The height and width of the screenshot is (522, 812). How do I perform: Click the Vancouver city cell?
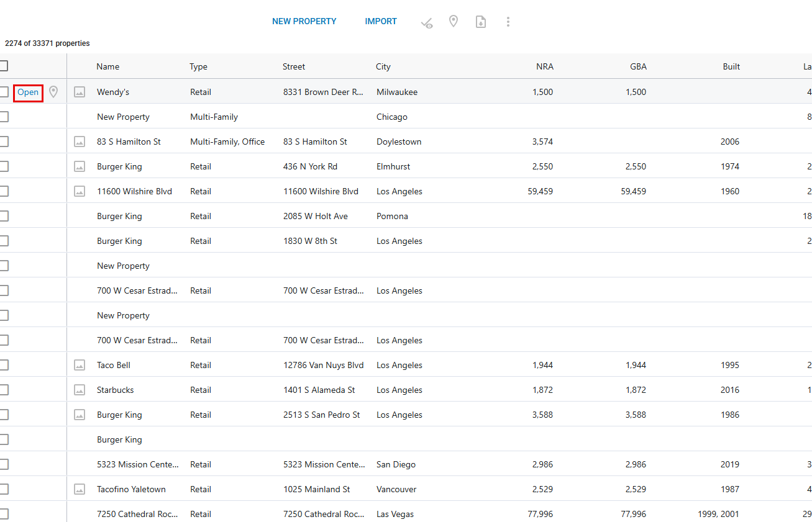396,489
